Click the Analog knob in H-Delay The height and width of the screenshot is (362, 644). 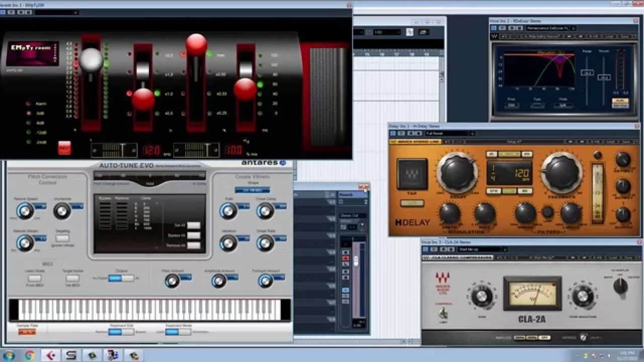[x=623, y=215]
